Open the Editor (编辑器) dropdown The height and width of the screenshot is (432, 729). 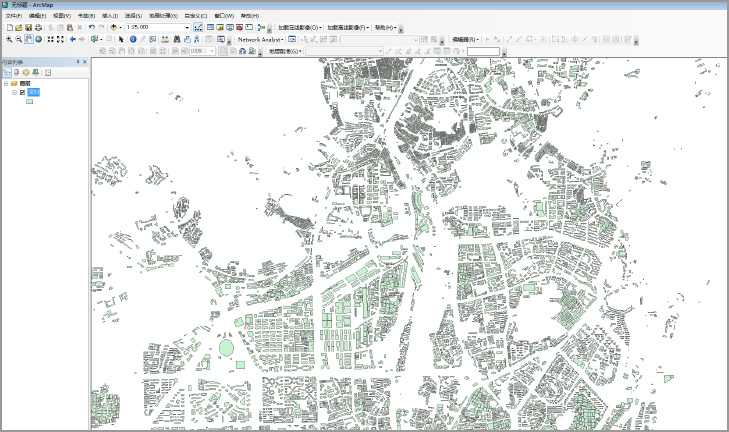pyautogui.click(x=465, y=40)
